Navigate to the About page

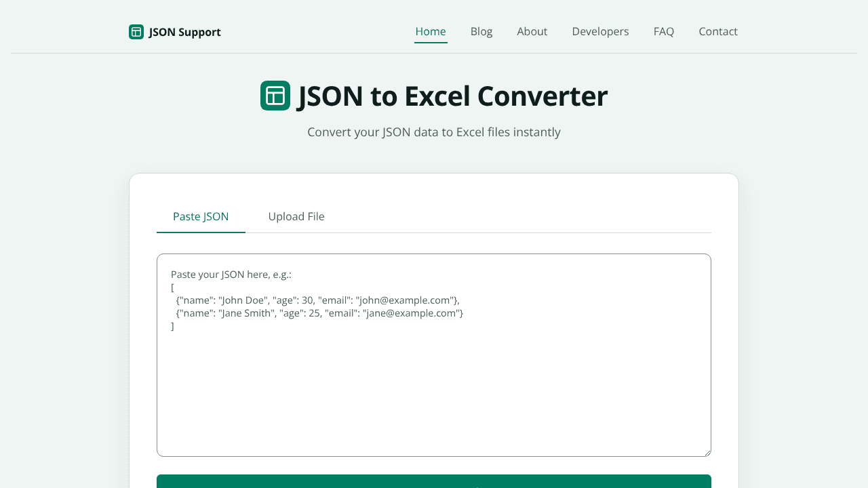[532, 31]
